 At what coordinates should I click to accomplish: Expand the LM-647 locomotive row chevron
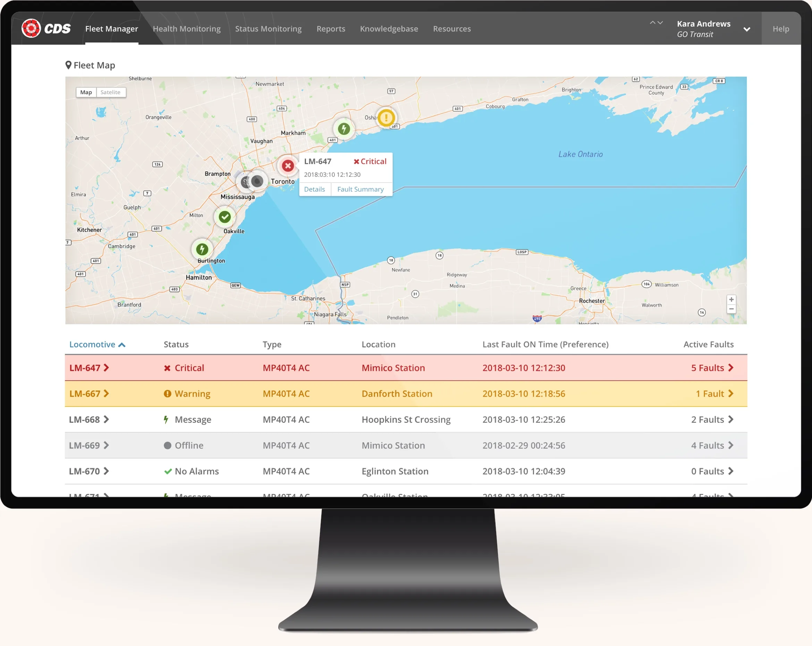tap(107, 368)
